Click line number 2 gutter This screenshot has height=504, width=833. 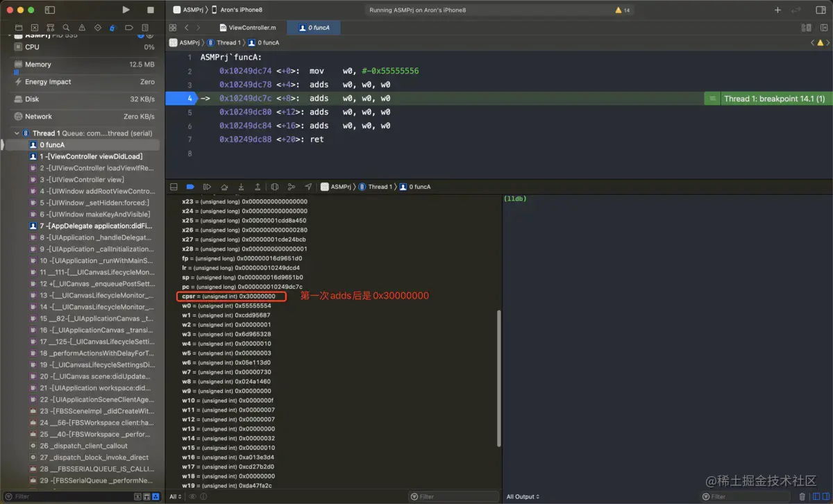189,71
